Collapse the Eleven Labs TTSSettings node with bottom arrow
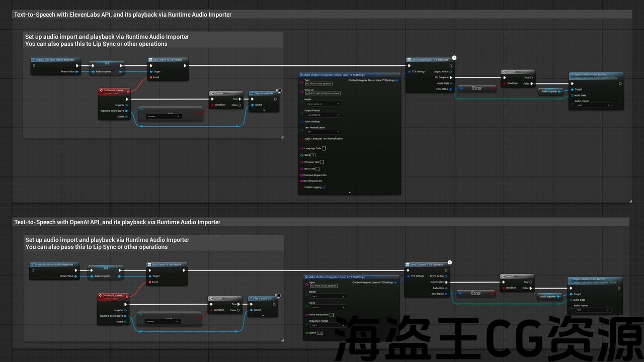 [x=350, y=192]
